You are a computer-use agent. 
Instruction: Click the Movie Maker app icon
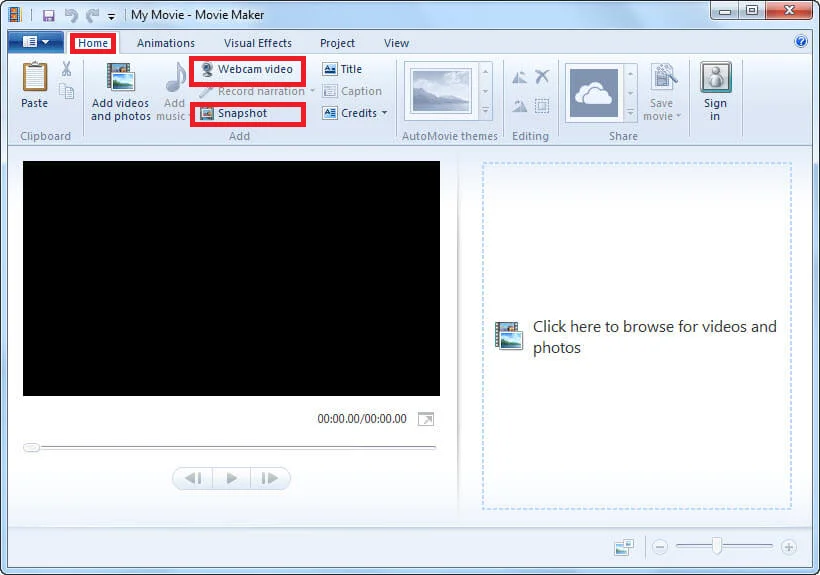click(15, 15)
